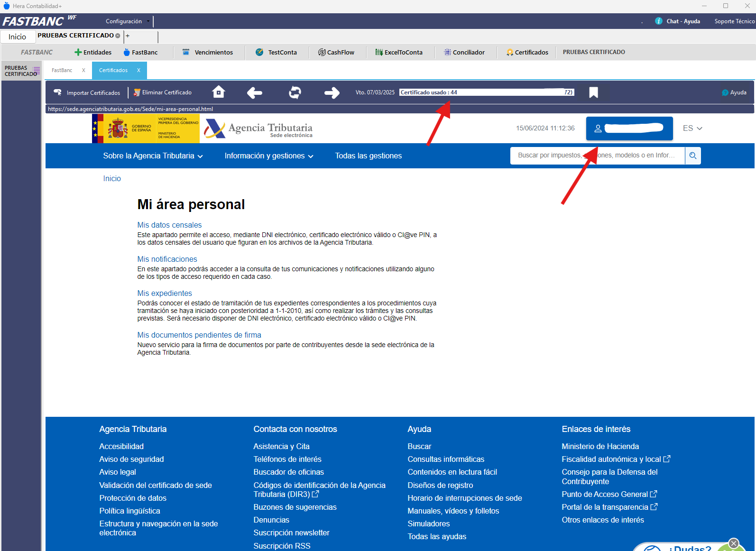Expand Información y gestiones menu
Screen dimensions: 756x551
click(x=269, y=156)
